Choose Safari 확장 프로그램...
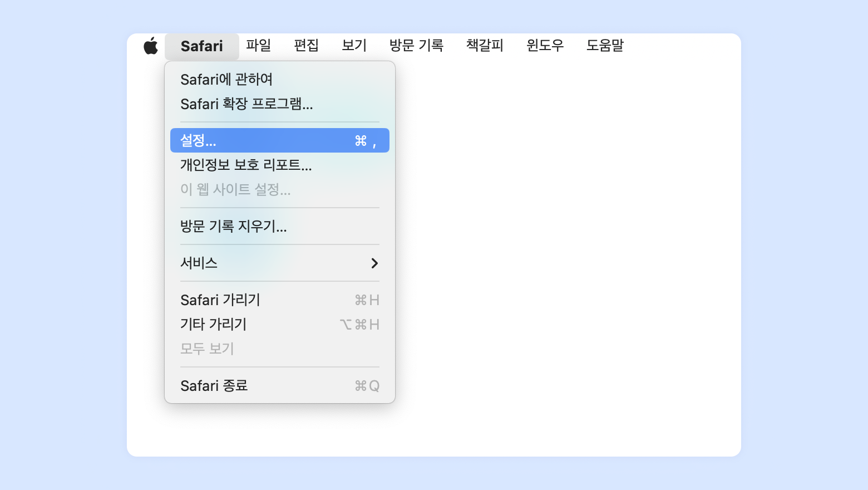The height and width of the screenshot is (490, 868). pos(280,104)
